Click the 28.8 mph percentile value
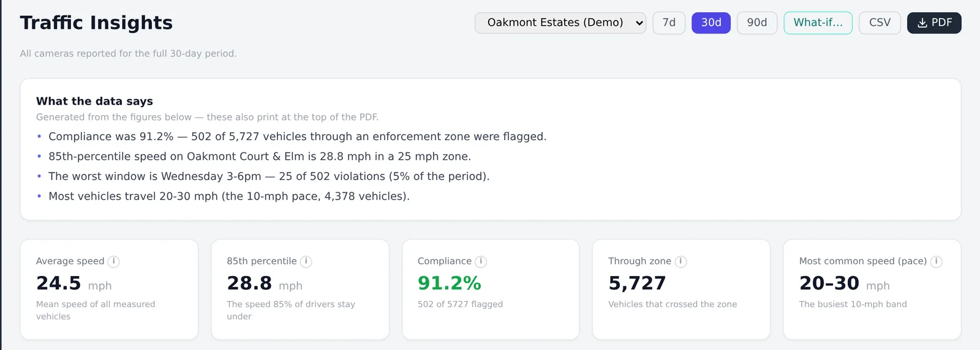Image resolution: width=980 pixels, height=350 pixels. pyautogui.click(x=265, y=283)
